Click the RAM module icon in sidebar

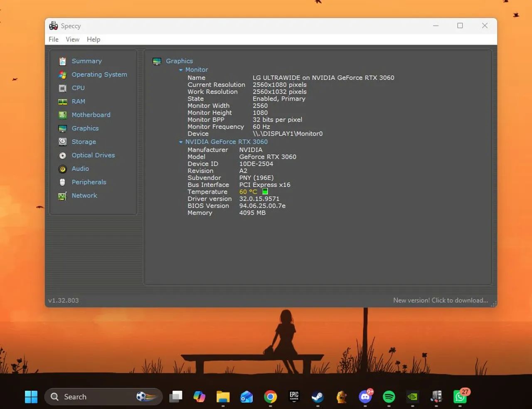(x=62, y=101)
